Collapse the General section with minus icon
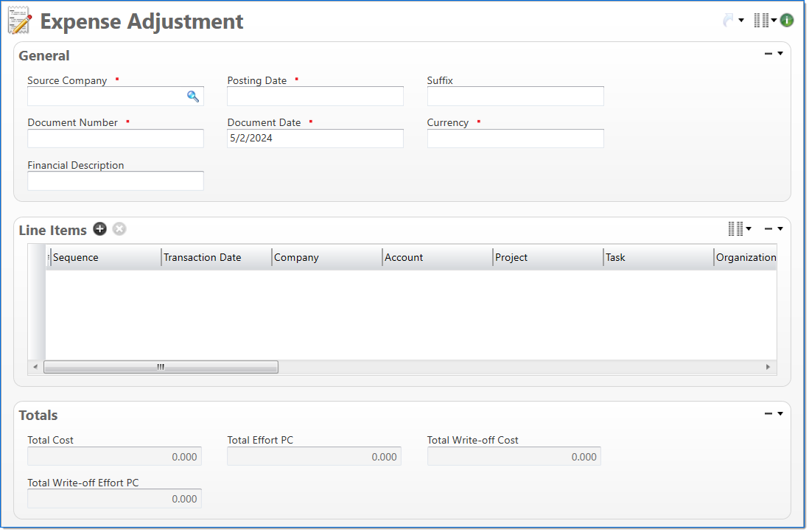Screen dimensions: 809x532 click(768, 54)
